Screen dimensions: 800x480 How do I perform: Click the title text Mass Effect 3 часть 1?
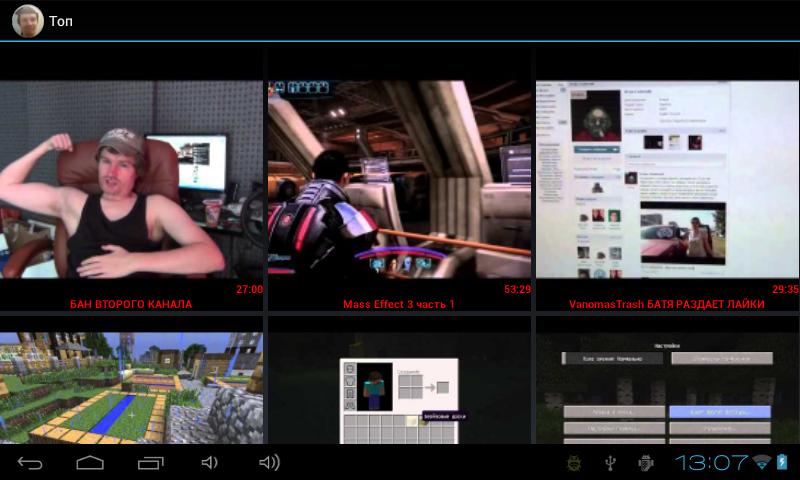tap(399, 305)
